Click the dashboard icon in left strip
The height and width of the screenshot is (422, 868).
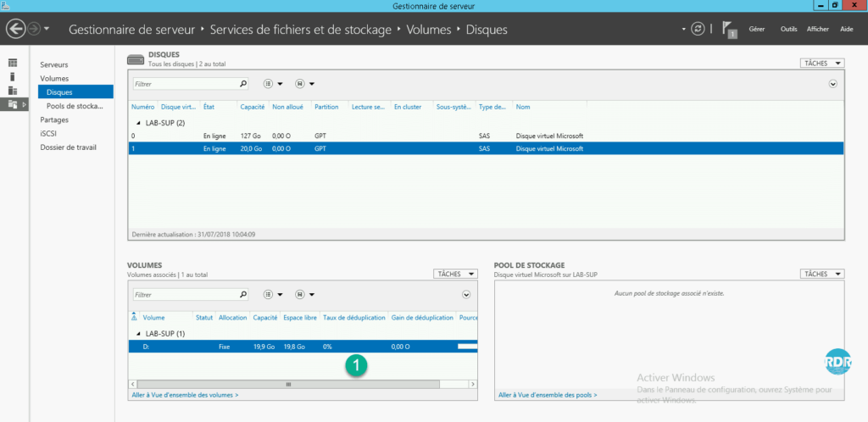click(x=13, y=63)
